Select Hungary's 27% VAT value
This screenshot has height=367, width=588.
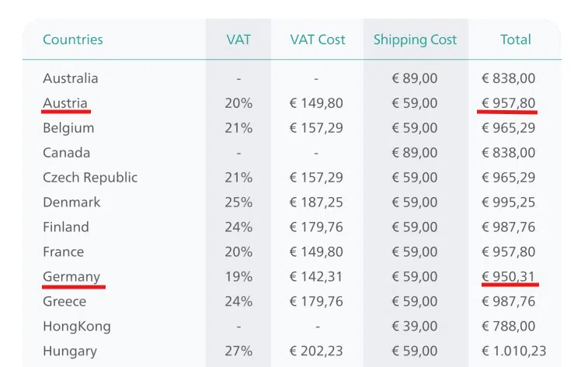(238, 351)
